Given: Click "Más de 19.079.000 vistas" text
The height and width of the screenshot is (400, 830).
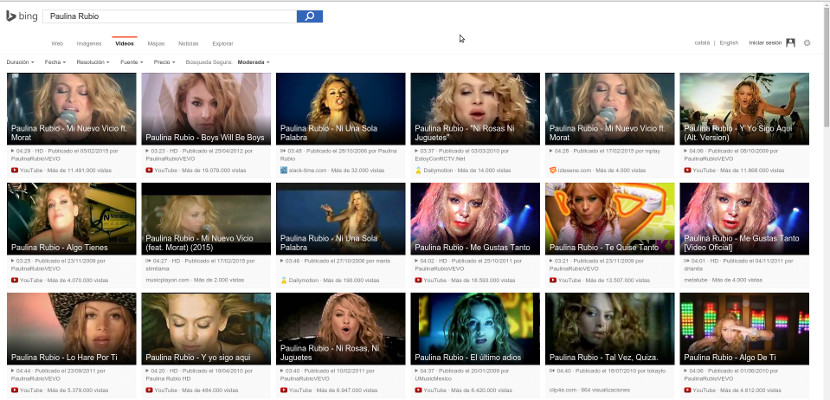Looking at the screenshot, I should tap(214, 170).
